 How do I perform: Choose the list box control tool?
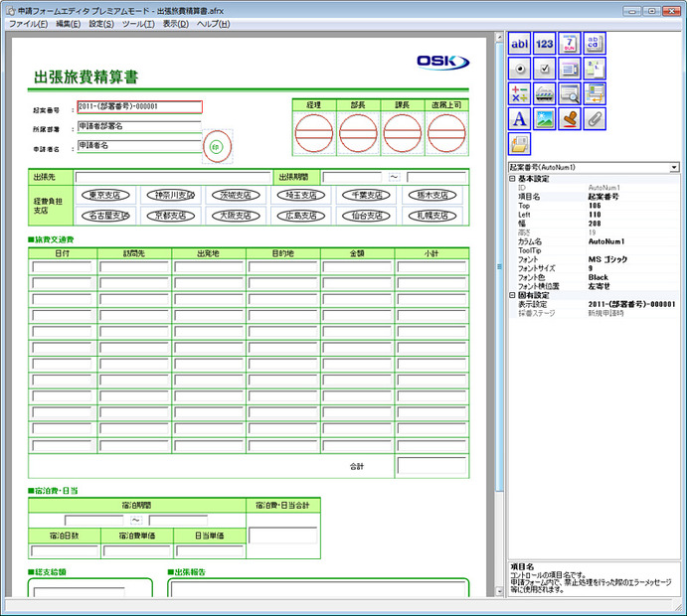(x=570, y=69)
